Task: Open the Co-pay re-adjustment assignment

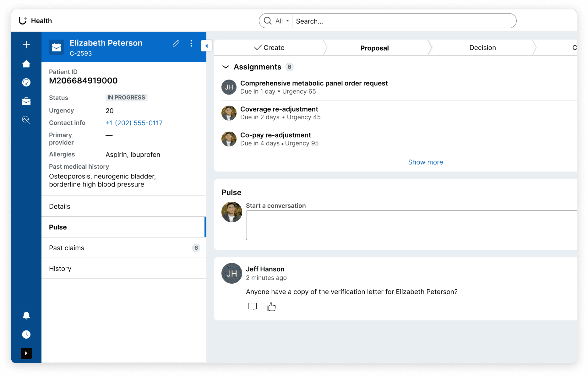Action: [275, 135]
